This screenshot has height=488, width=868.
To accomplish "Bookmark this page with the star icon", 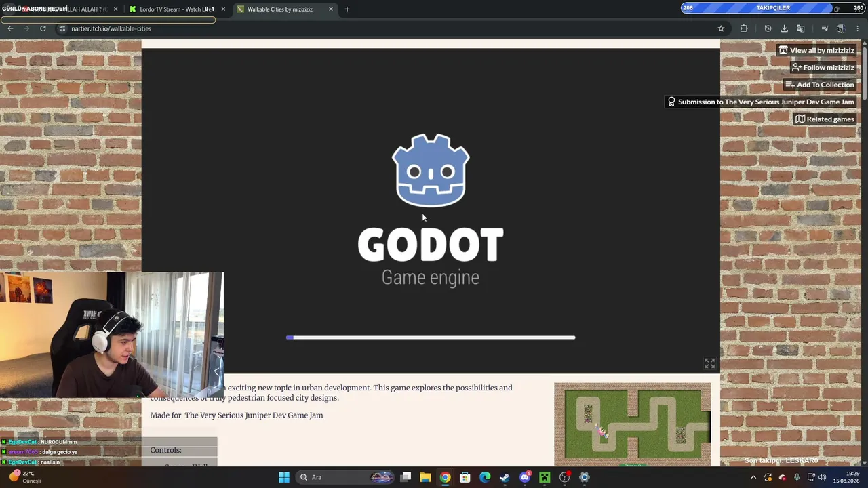I will (721, 28).
